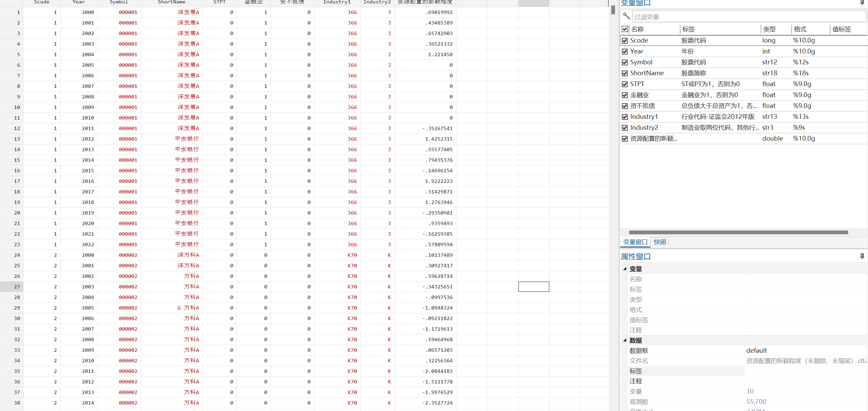Click the 类型 column header
This screenshot has width=868, height=411.
click(x=769, y=29)
